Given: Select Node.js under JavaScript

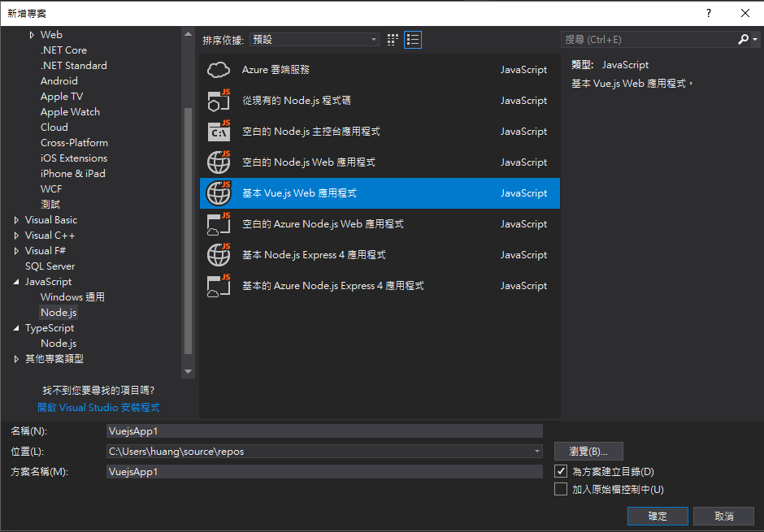Looking at the screenshot, I should point(59,313).
